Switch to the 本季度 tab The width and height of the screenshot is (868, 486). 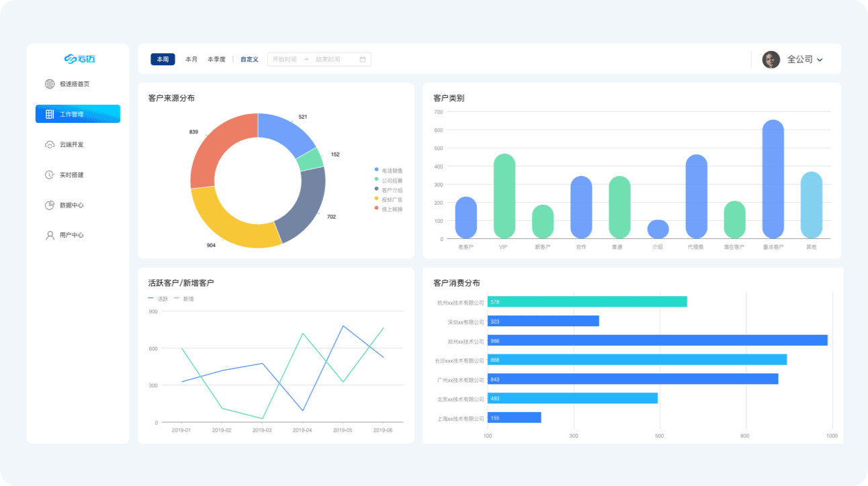(x=216, y=60)
